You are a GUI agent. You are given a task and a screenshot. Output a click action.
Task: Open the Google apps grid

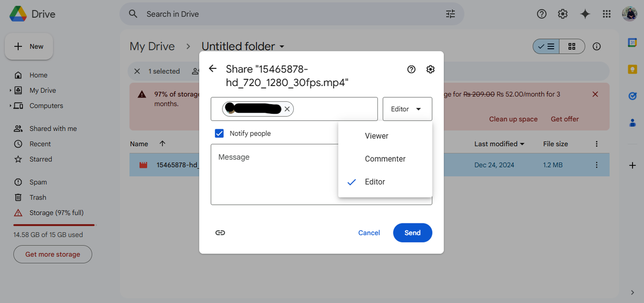[x=607, y=14]
